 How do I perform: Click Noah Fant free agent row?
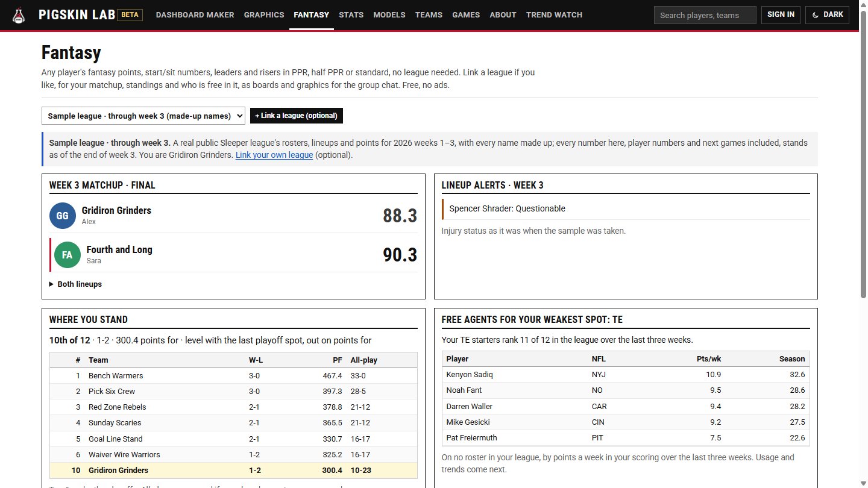[626, 390]
